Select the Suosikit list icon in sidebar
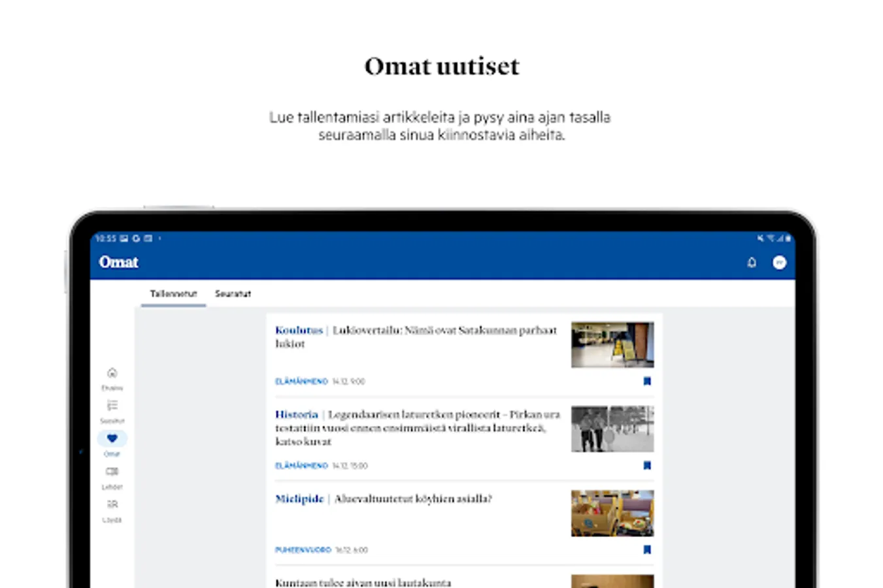Viewport: 883px width, 588px height. tap(112, 406)
